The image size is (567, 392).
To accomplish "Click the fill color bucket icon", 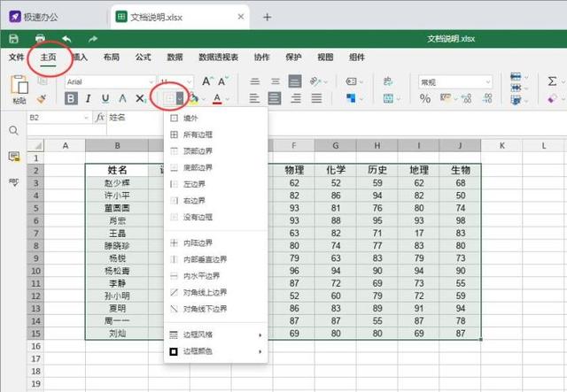I will click(195, 98).
